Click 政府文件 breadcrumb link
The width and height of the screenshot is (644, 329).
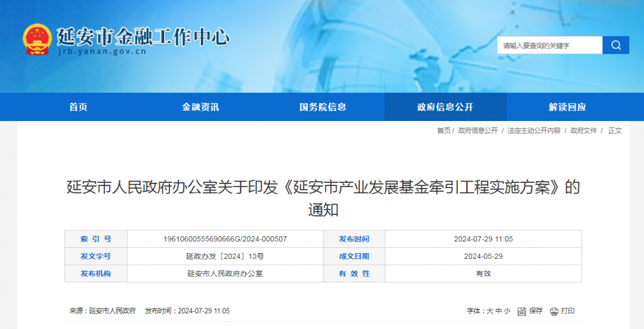[x=583, y=131]
